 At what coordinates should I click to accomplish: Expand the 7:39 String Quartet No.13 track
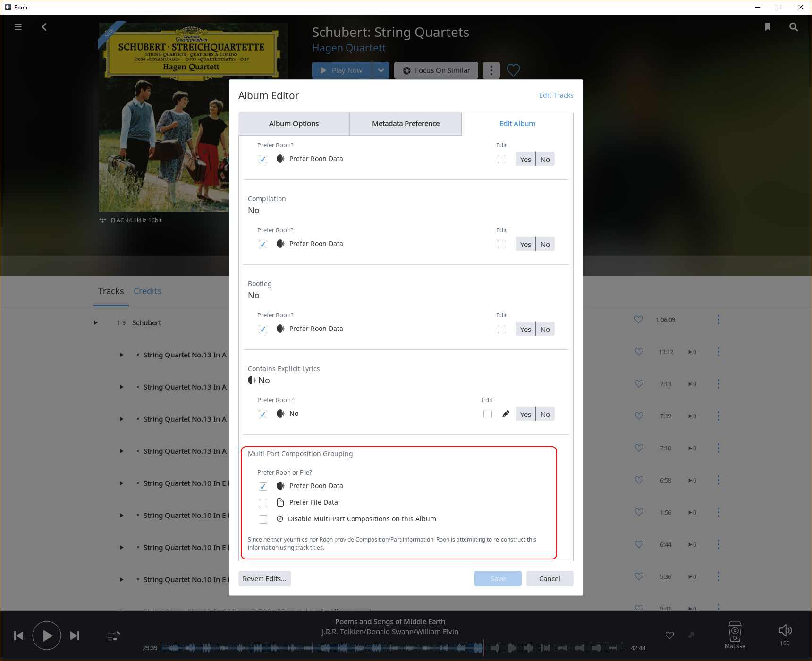click(121, 419)
